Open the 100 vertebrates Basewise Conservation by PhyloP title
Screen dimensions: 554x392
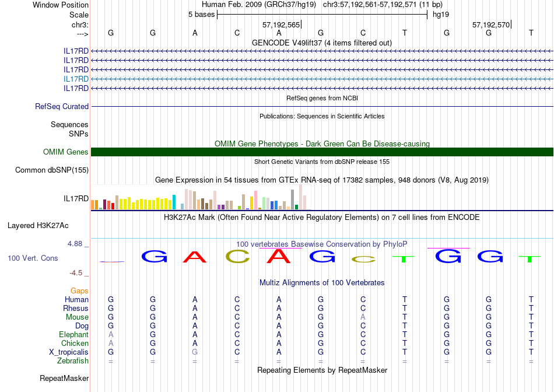322,244
